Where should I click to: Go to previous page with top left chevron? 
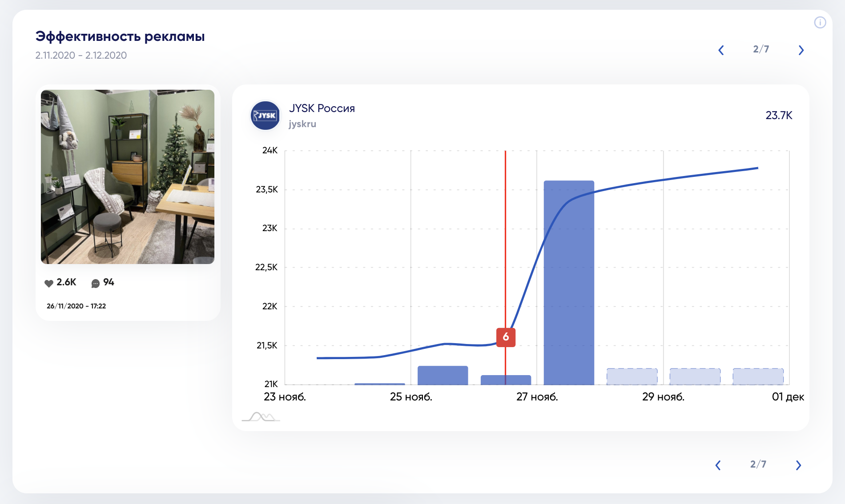point(721,50)
